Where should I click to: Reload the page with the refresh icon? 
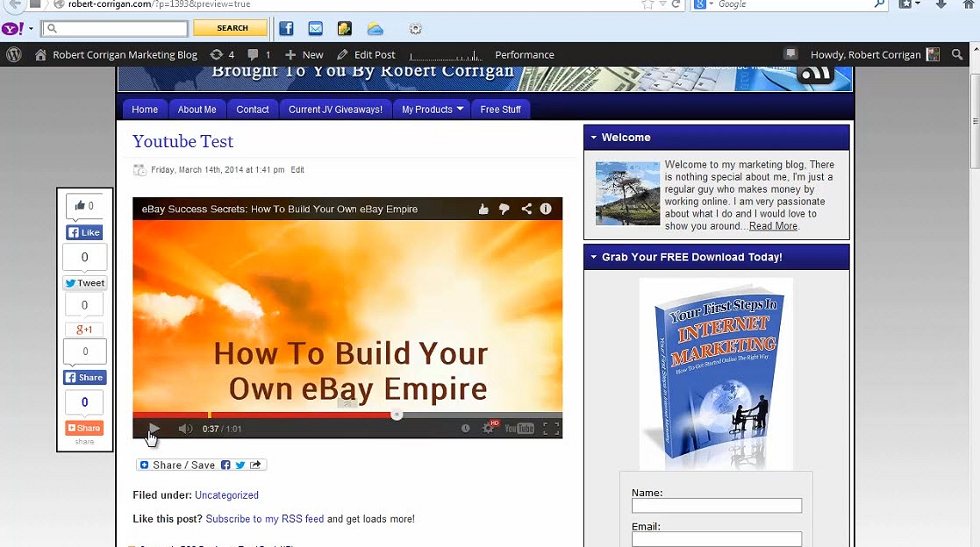pyautogui.click(x=676, y=4)
